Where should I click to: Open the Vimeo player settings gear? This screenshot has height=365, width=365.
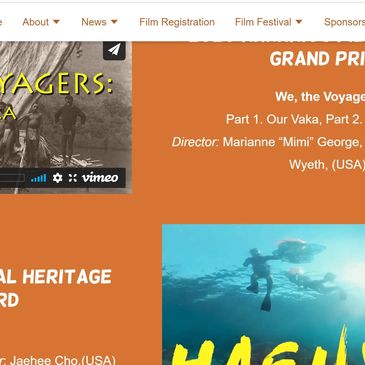point(57,178)
